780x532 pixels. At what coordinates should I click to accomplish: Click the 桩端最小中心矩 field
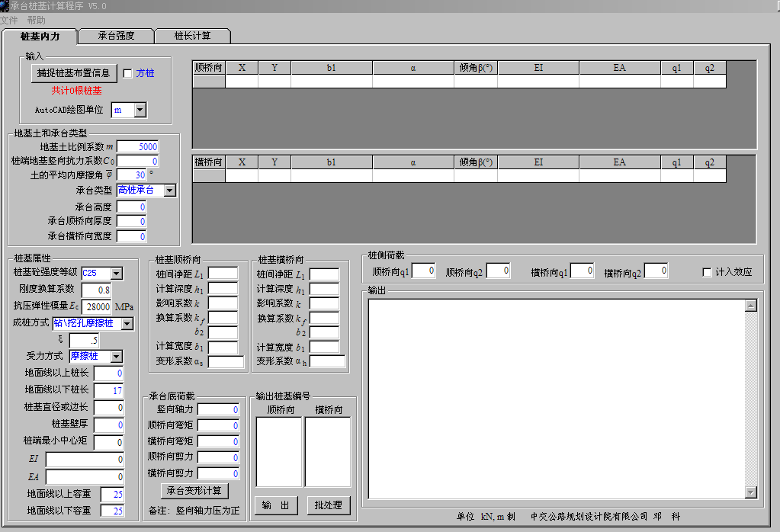[x=109, y=443]
